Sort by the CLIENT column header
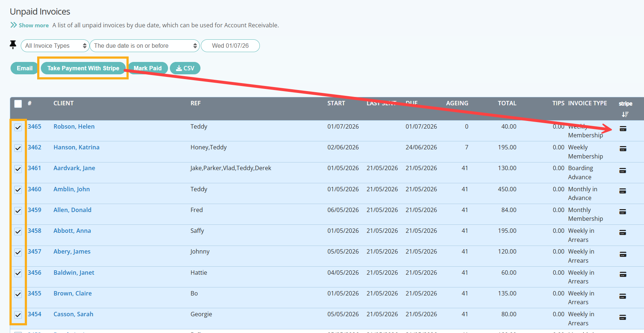The image size is (644, 333). point(63,103)
